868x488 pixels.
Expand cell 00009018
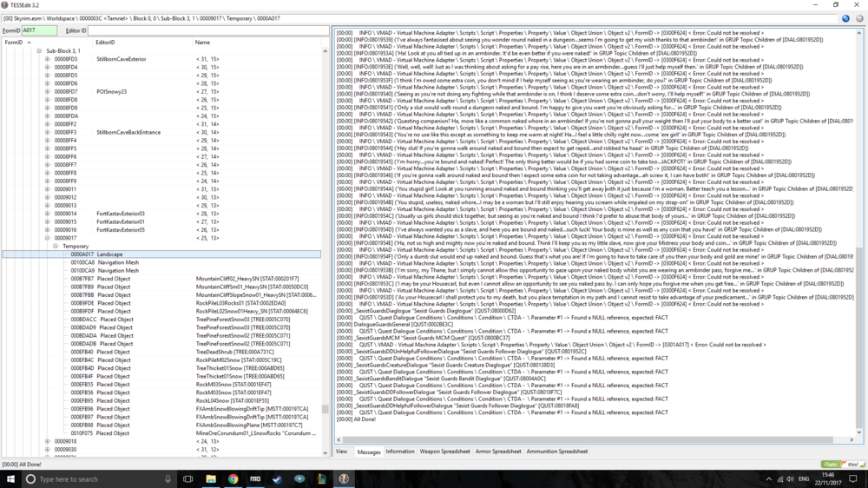point(47,441)
